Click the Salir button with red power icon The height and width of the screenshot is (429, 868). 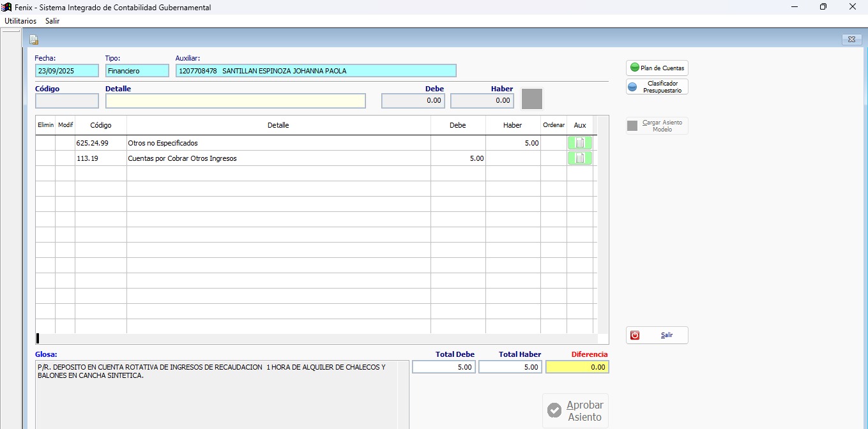tap(657, 335)
